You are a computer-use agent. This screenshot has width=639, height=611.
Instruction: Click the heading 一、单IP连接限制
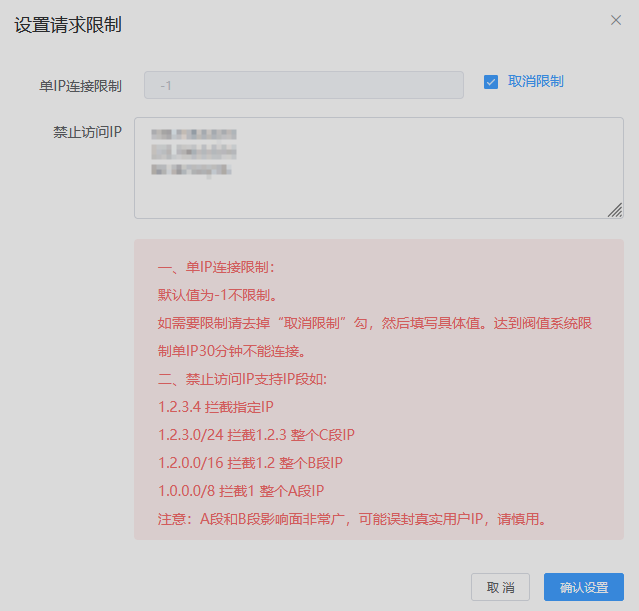[216, 267]
